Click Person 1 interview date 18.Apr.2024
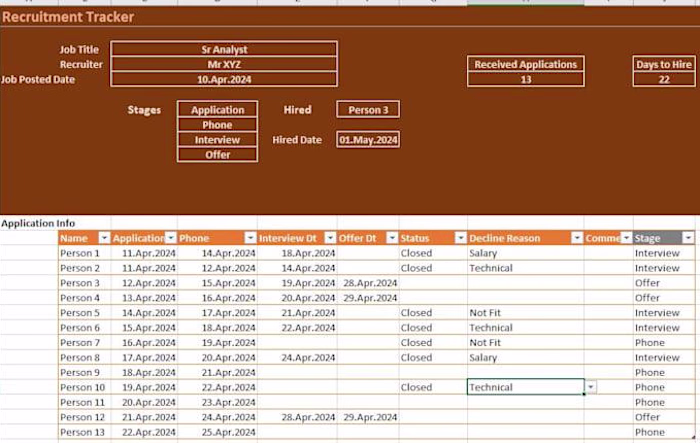This screenshot has height=443, width=700. pyautogui.click(x=297, y=253)
